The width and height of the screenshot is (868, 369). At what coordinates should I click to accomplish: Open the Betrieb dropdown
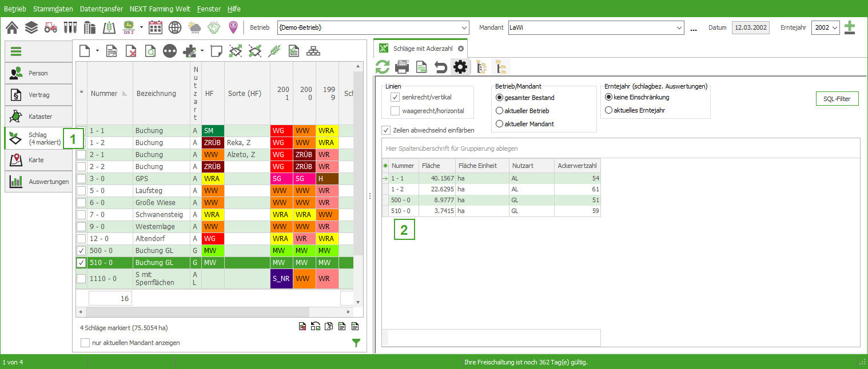coord(464,27)
